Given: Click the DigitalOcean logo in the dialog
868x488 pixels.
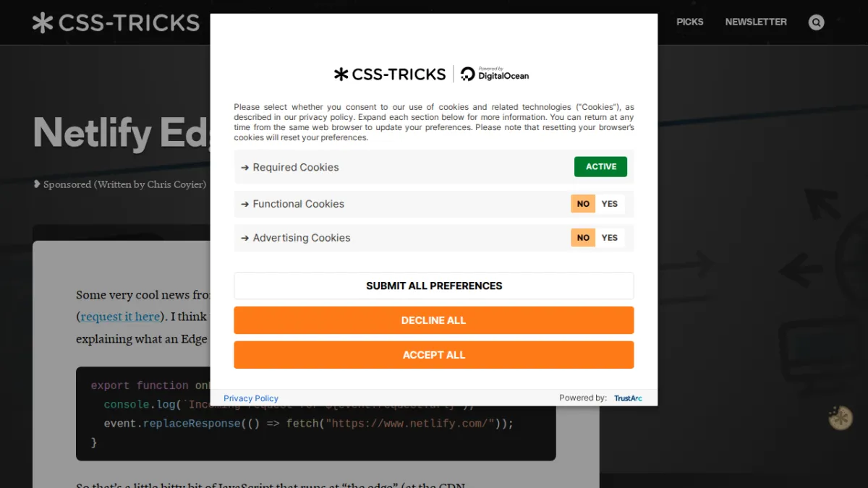Looking at the screenshot, I should pyautogui.click(x=495, y=74).
